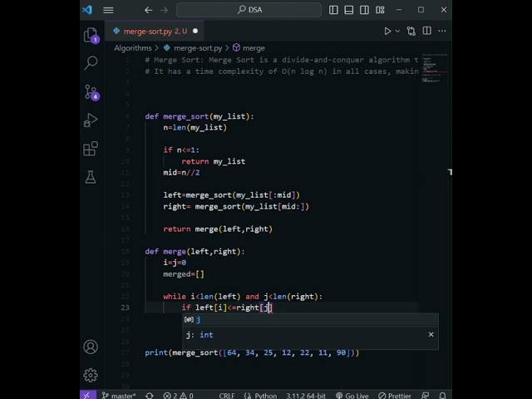Screen dimensions: 532x399
Task: Open Customize Layout options
Action: point(380,10)
